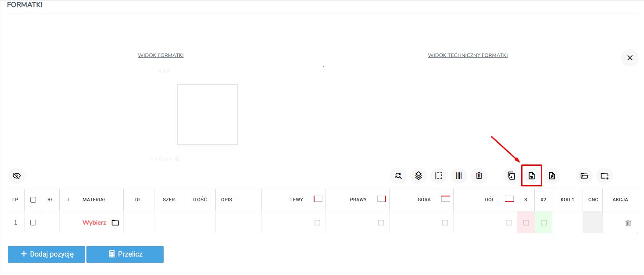Click the search-and-replace refresh icon
The image size is (644, 275).
pyautogui.click(x=398, y=176)
